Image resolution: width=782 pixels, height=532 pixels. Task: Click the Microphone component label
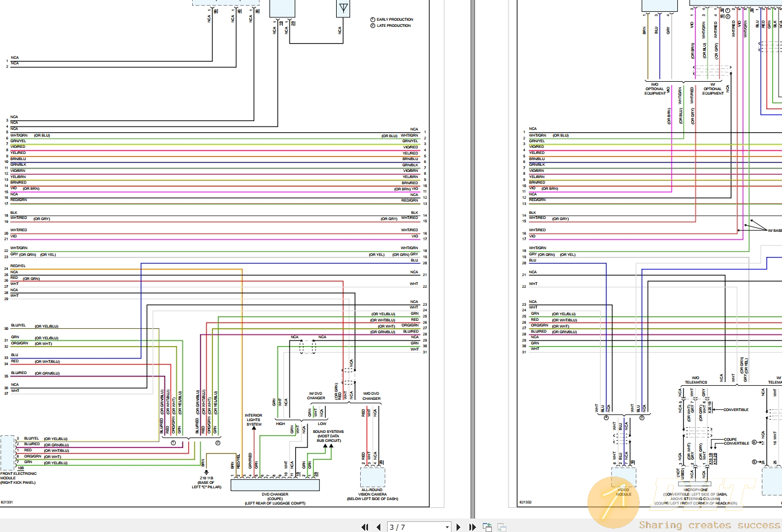tap(696, 490)
